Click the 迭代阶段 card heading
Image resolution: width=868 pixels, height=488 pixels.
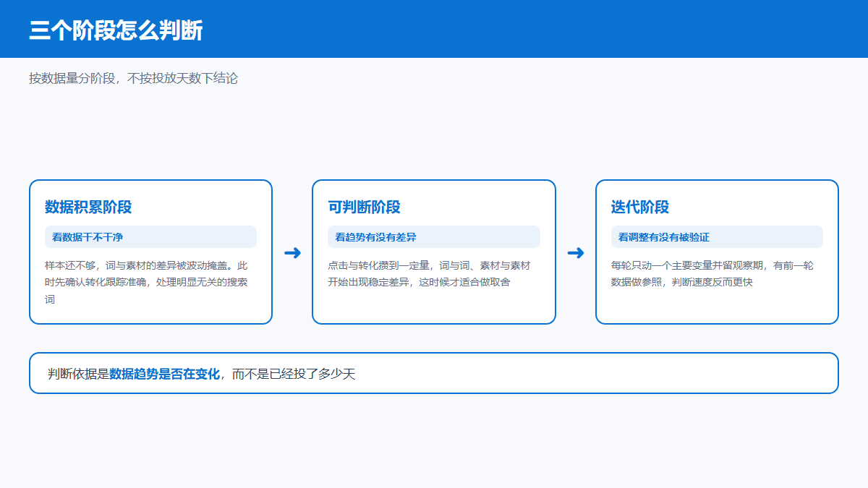tap(640, 207)
